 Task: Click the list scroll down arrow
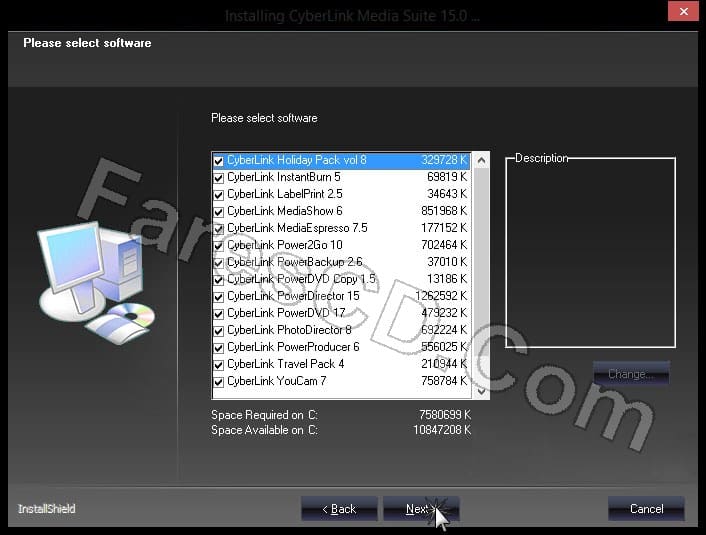click(x=481, y=391)
